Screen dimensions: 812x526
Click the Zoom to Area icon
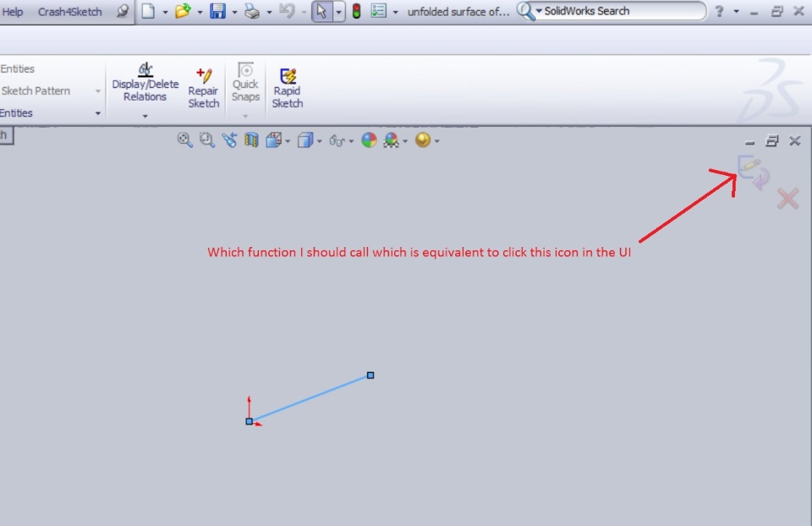click(207, 140)
